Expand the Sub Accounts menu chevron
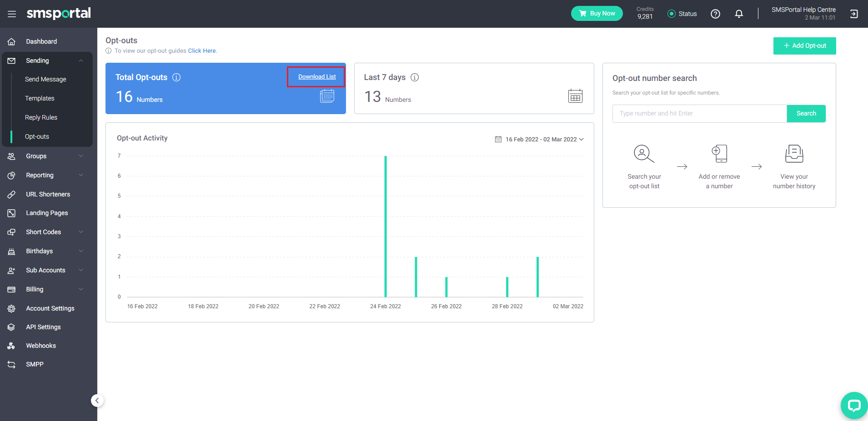The width and height of the screenshot is (868, 421). (x=81, y=270)
